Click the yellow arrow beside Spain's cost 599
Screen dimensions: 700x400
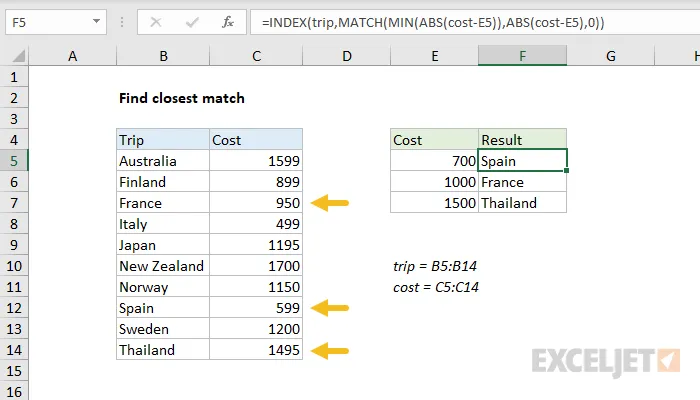click(x=330, y=308)
